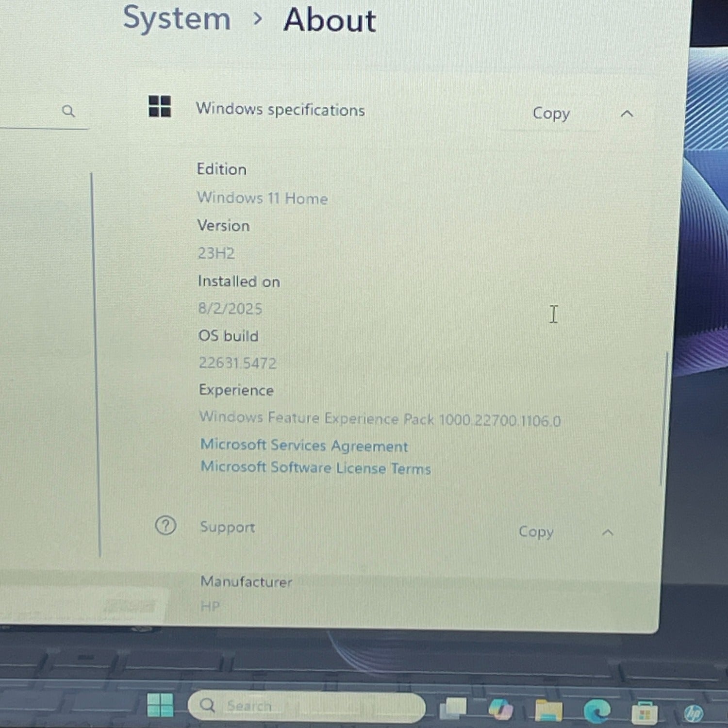728x728 pixels.
Task: Click the taskbar Search box
Action: [x=307, y=706]
